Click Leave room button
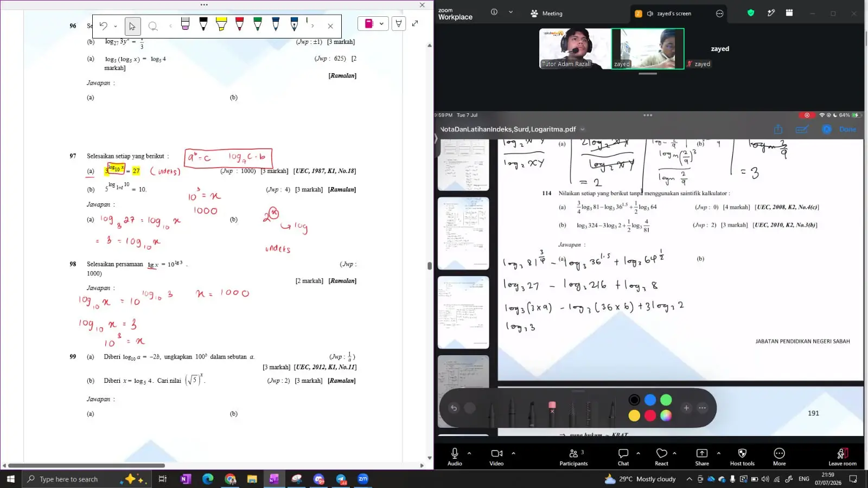The image size is (868, 488). coord(843,457)
